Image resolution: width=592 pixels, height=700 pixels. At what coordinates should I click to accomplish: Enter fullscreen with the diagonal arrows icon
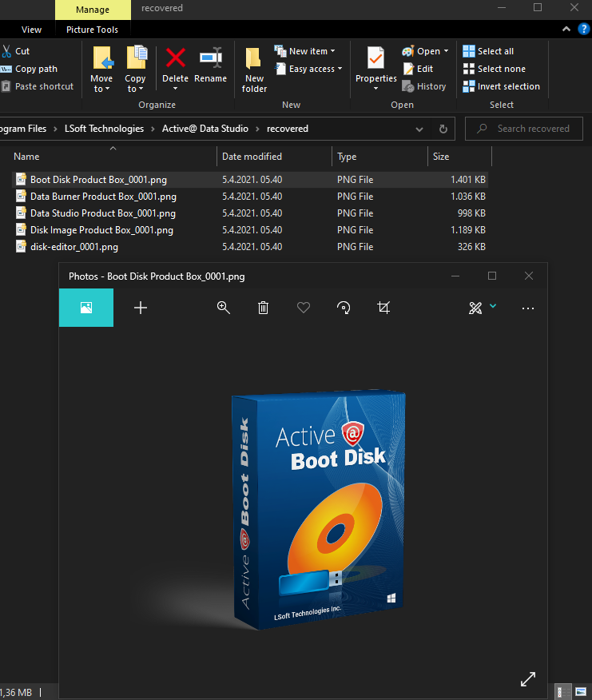coord(528,679)
